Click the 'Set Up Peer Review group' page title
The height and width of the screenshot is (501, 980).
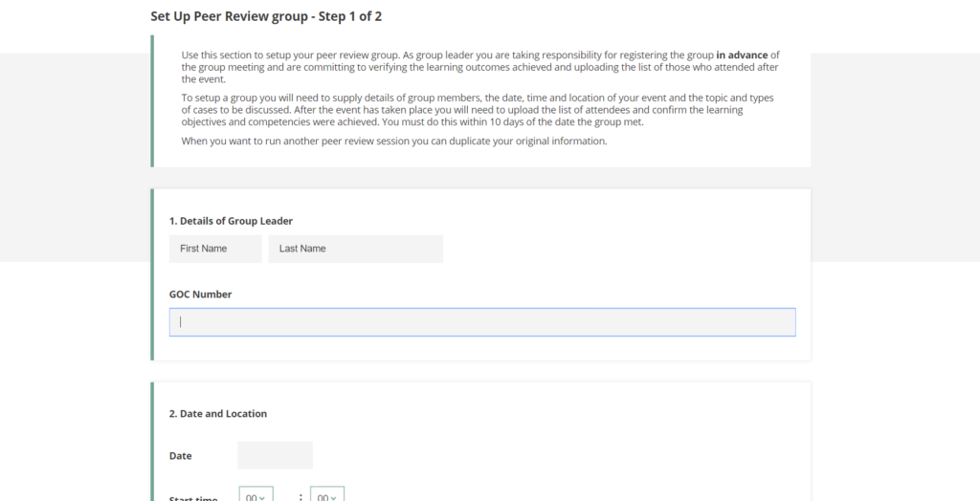click(x=259, y=16)
